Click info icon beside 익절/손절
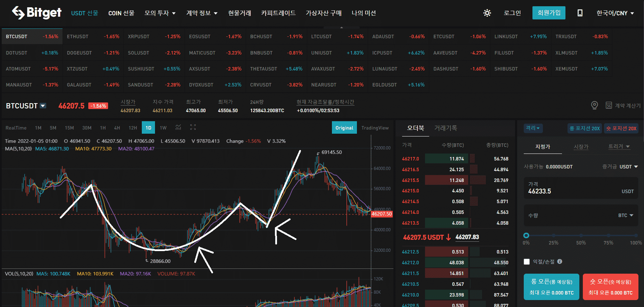Image resolution: width=644 pixels, height=307 pixels. tap(560, 262)
